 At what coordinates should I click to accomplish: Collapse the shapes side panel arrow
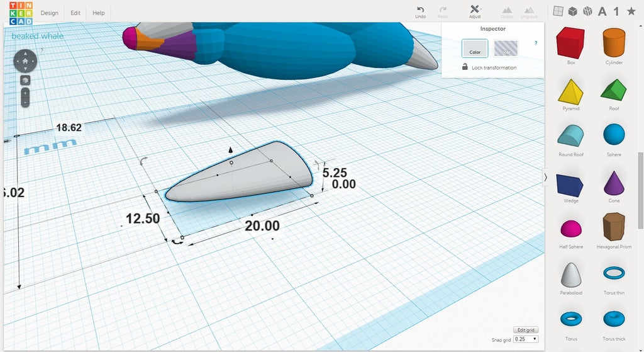(x=545, y=177)
